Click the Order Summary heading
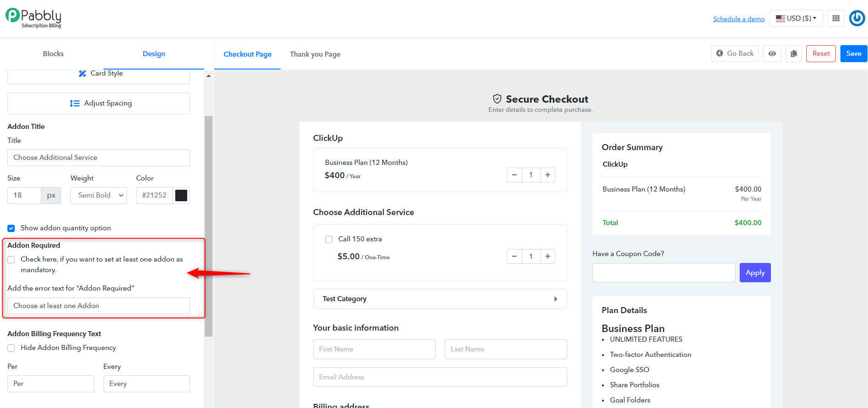This screenshot has height=408, width=868. pos(632,147)
